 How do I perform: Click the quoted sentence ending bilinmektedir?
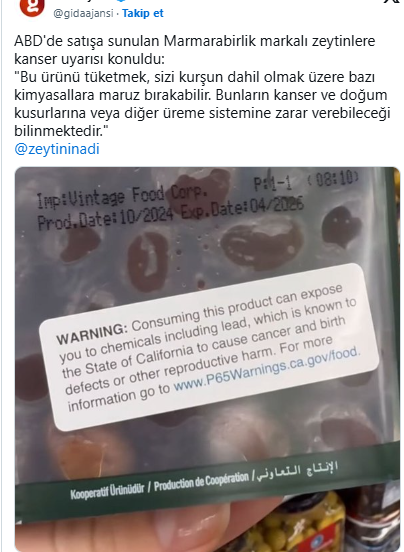202,104
